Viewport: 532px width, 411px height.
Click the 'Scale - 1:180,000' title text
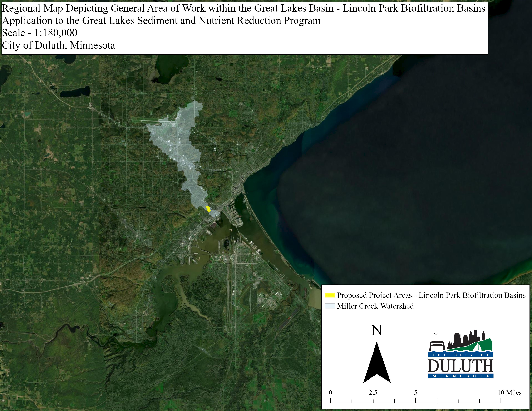(40, 33)
